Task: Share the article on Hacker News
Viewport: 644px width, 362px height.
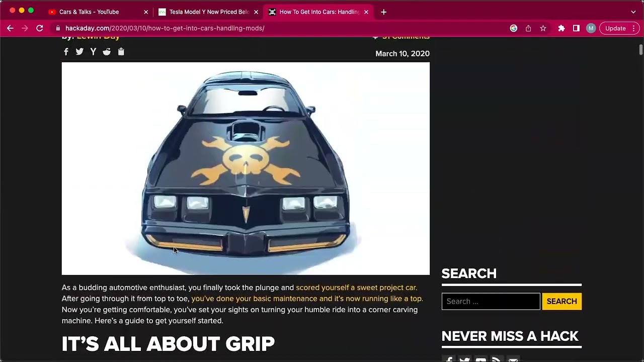Action: (x=93, y=52)
